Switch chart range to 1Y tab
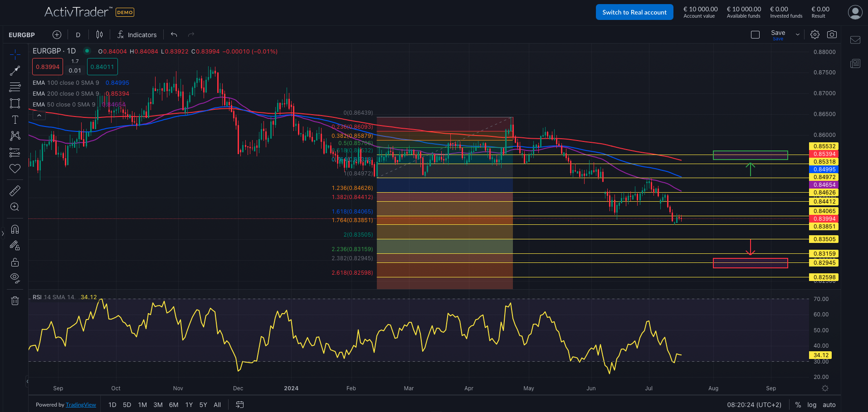This screenshot has height=412, width=868. (x=189, y=404)
